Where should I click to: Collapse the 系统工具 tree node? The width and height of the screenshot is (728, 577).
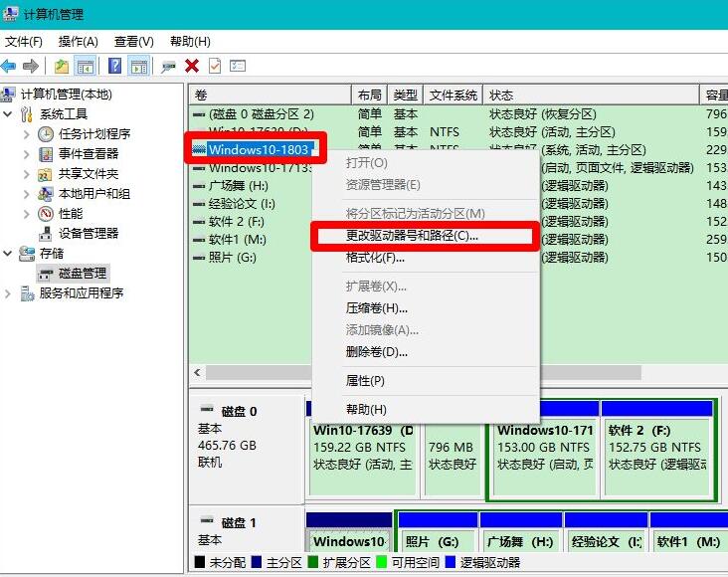(x=9, y=114)
